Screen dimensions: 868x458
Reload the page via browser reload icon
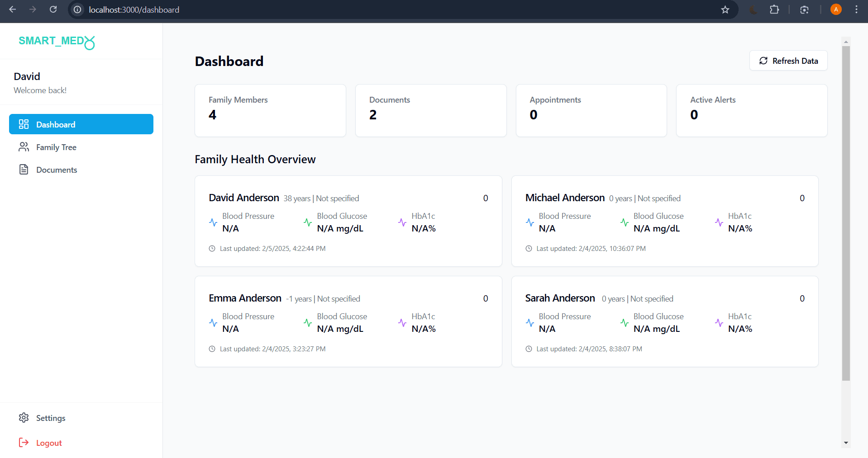[x=53, y=9]
